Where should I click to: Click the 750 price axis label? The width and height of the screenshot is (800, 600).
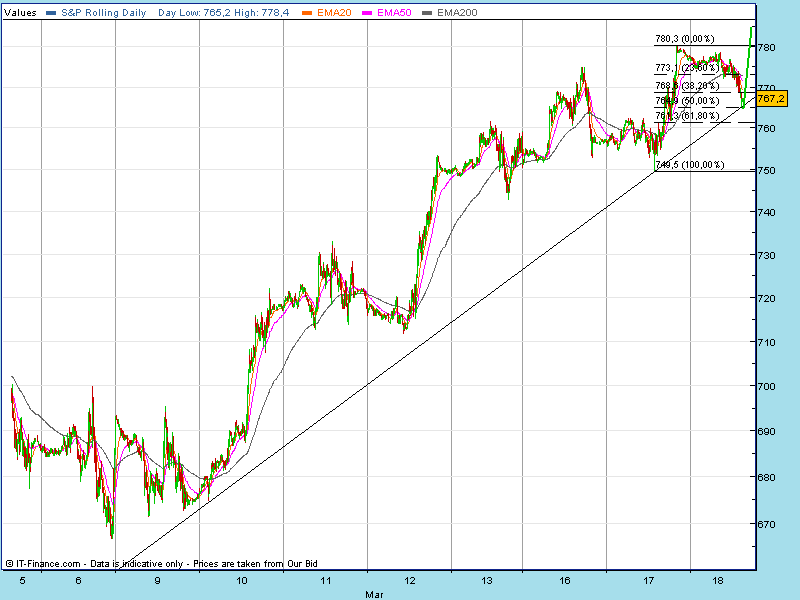tap(766, 170)
